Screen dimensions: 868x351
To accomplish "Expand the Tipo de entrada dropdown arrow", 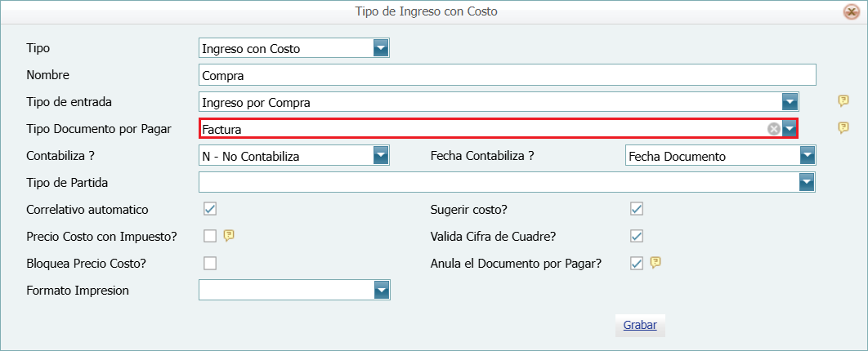I will click(x=789, y=102).
